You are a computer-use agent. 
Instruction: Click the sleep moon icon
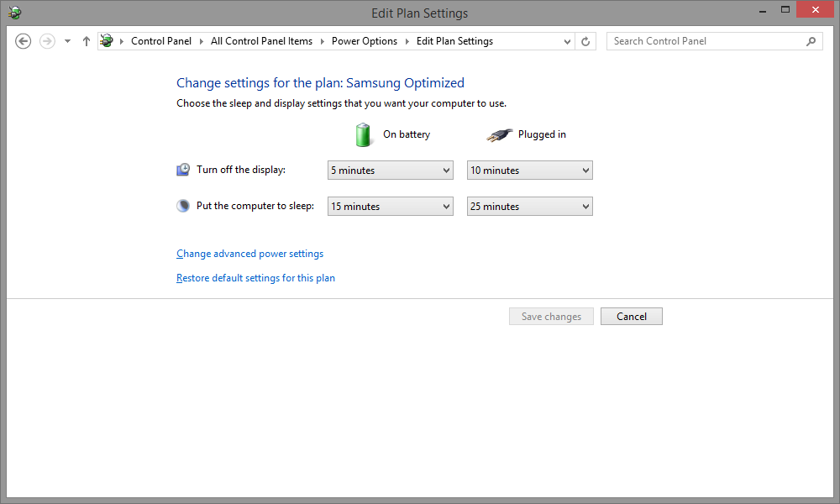[x=183, y=206]
